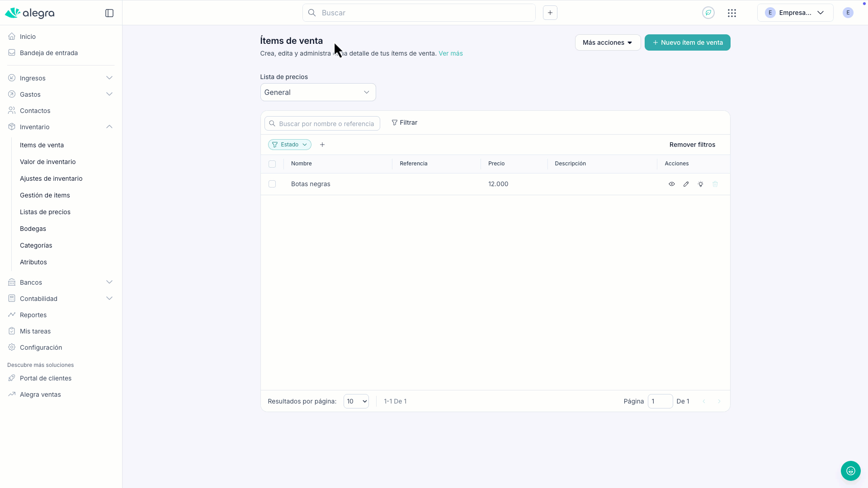Viewport: 868px width, 488px height.
Task: Click the Precio column header
Action: click(x=496, y=164)
